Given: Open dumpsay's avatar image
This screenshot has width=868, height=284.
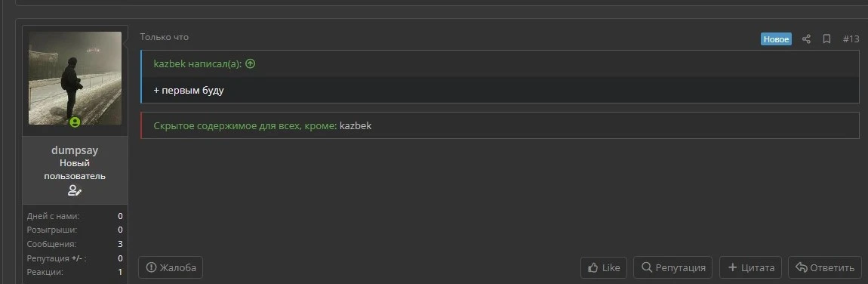Looking at the screenshot, I should pos(75,78).
